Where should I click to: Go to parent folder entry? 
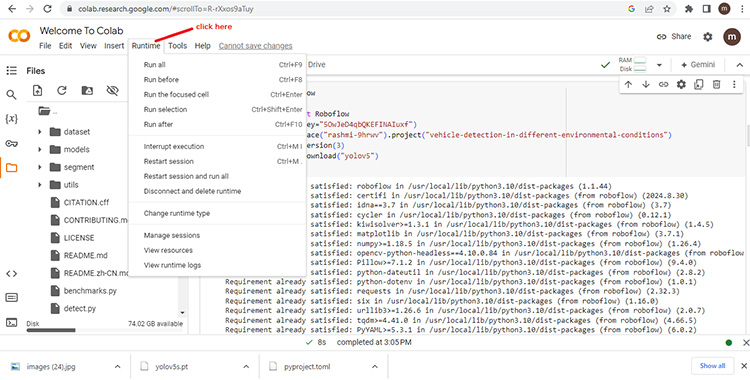48,111
